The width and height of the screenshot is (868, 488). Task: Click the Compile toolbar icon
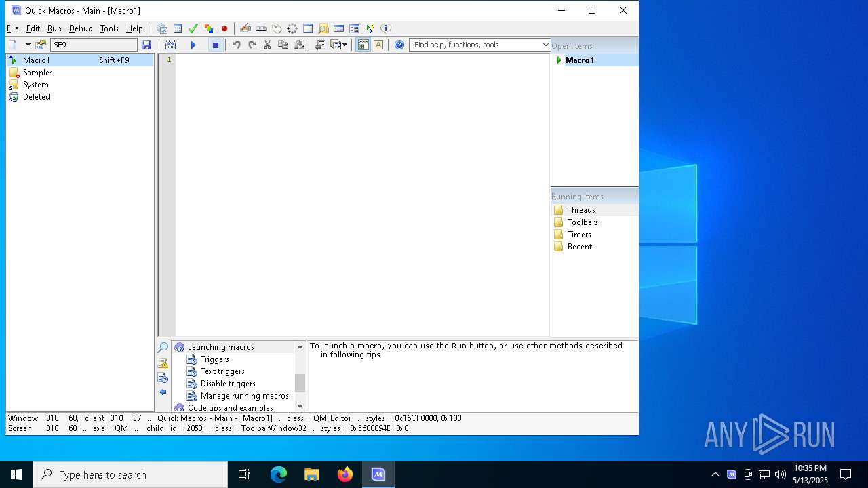click(170, 45)
